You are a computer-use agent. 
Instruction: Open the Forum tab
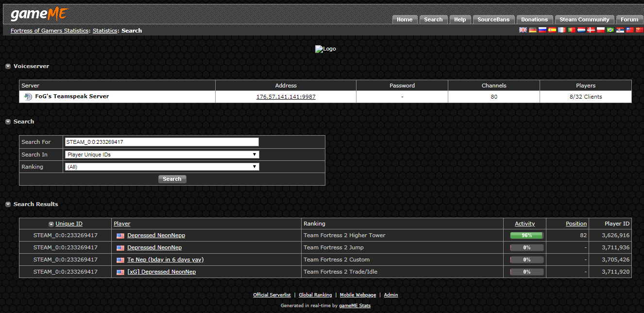click(x=629, y=19)
